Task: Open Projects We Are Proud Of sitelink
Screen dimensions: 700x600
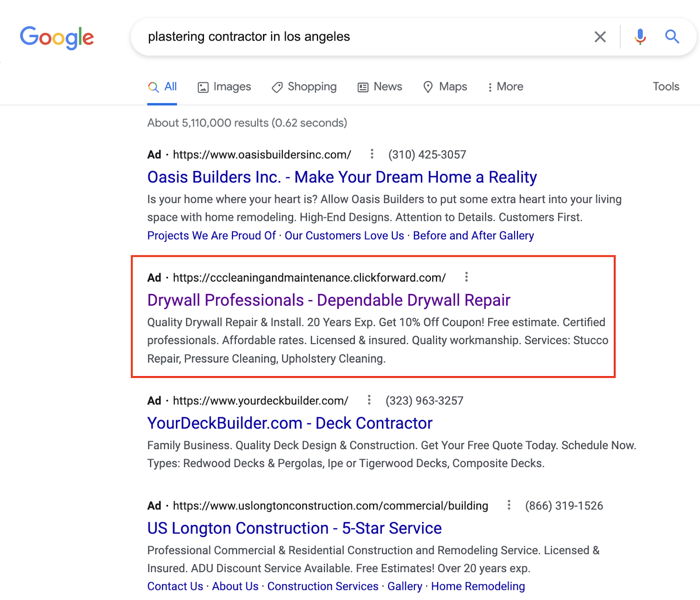Action: pyautogui.click(x=212, y=236)
